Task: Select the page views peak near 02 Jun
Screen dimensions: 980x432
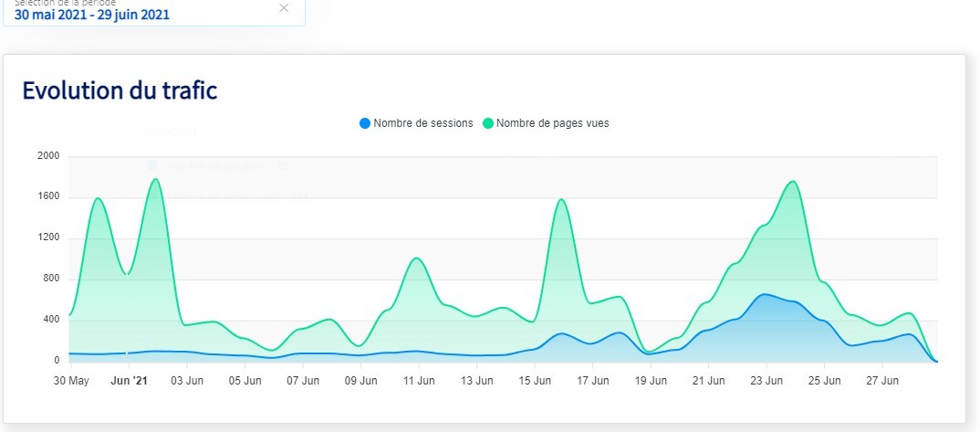Action: [155, 179]
